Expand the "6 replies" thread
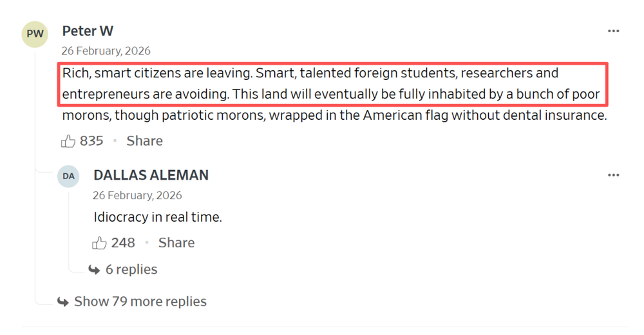Screen dimensions: 644x335 [x=131, y=269]
